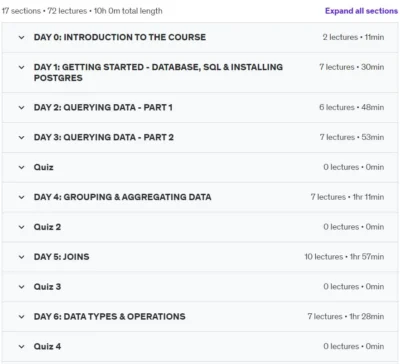Select DAY 4: GROUPING & AGGREGATING DATA title
The height and width of the screenshot is (364, 400).
[x=122, y=197]
